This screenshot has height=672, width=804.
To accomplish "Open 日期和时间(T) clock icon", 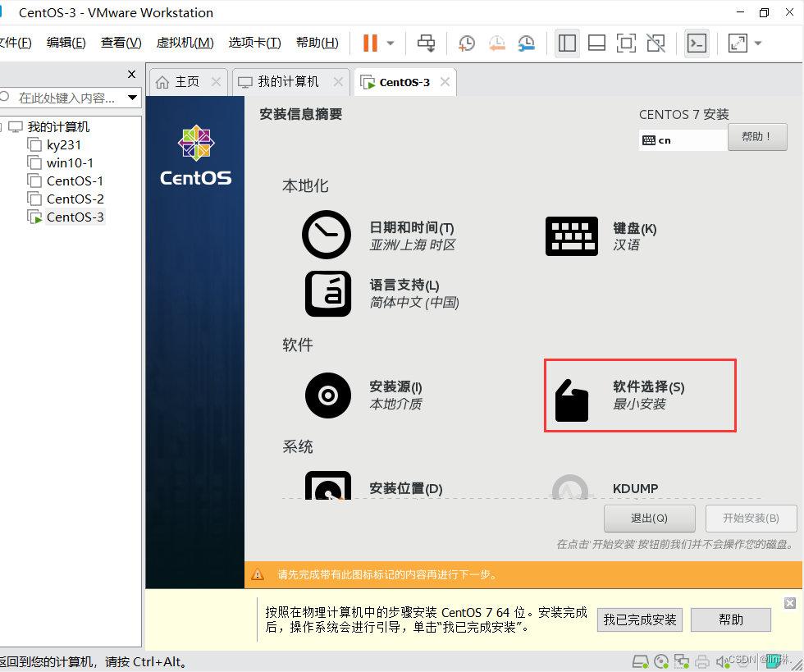I will 327,235.
